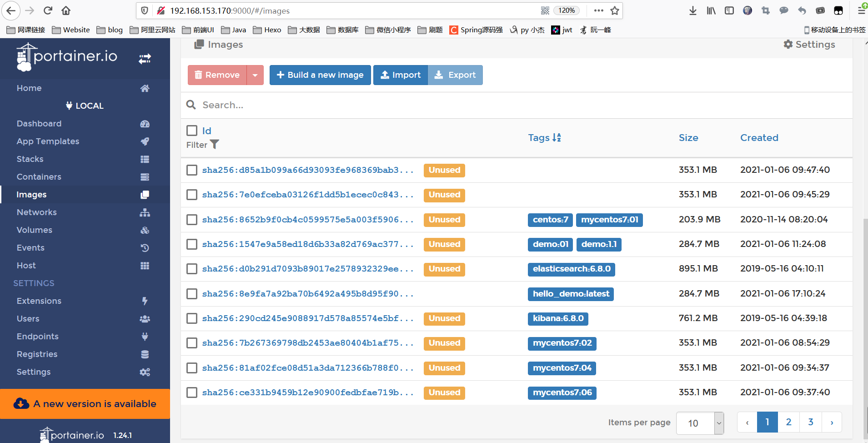Click the Tags sort order icon
Image resolution: width=868 pixels, height=443 pixels.
point(557,137)
